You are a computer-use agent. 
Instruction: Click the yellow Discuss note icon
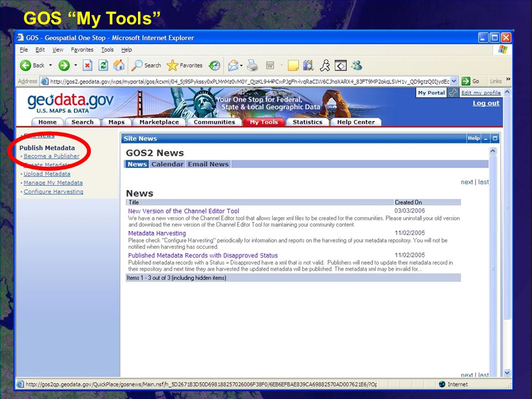click(293, 65)
